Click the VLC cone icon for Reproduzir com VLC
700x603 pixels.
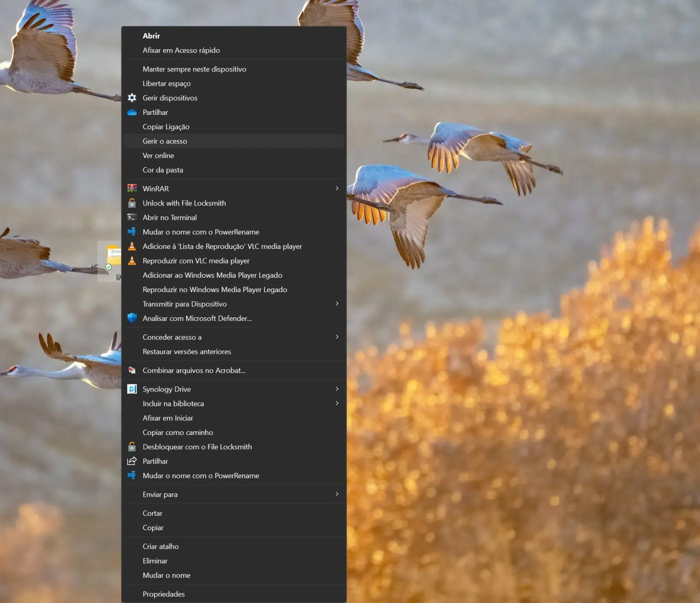click(132, 261)
